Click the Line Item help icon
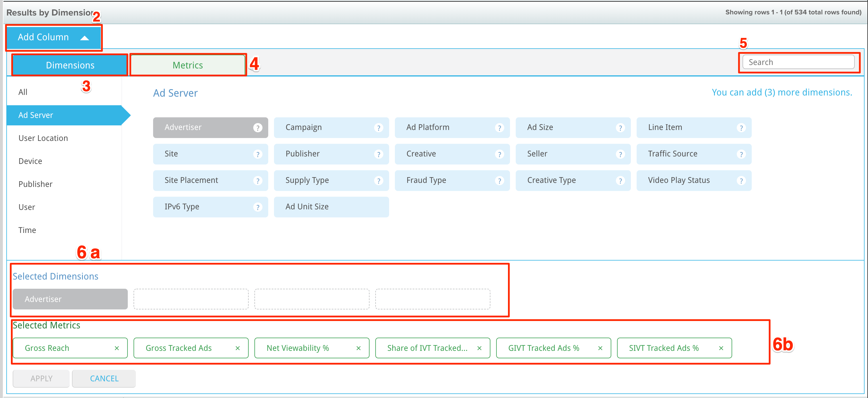Viewport: 868px width, 398px height. tap(741, 128)
